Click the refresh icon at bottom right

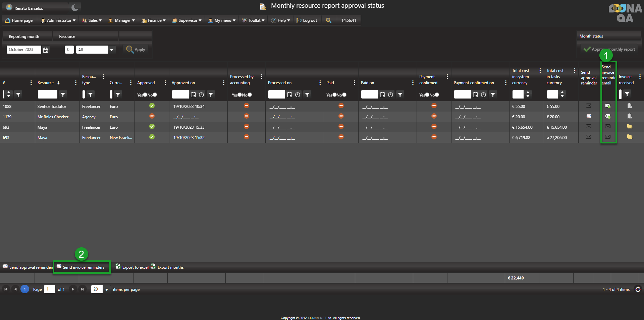638,289
